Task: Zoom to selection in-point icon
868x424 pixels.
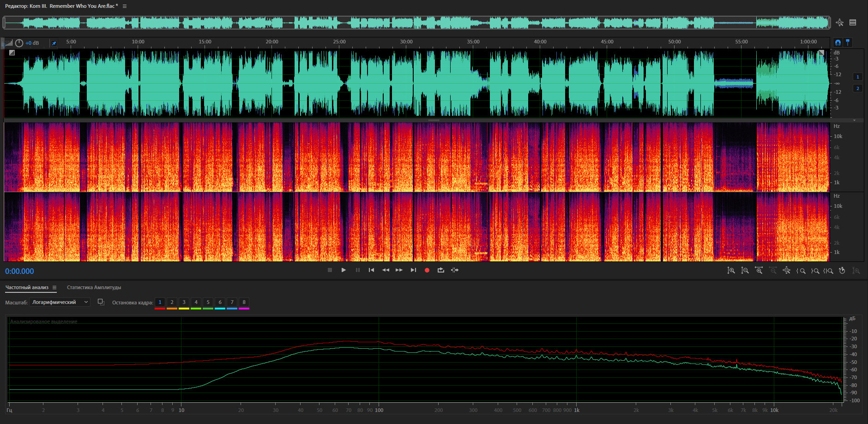Action: tap(801, 271)
